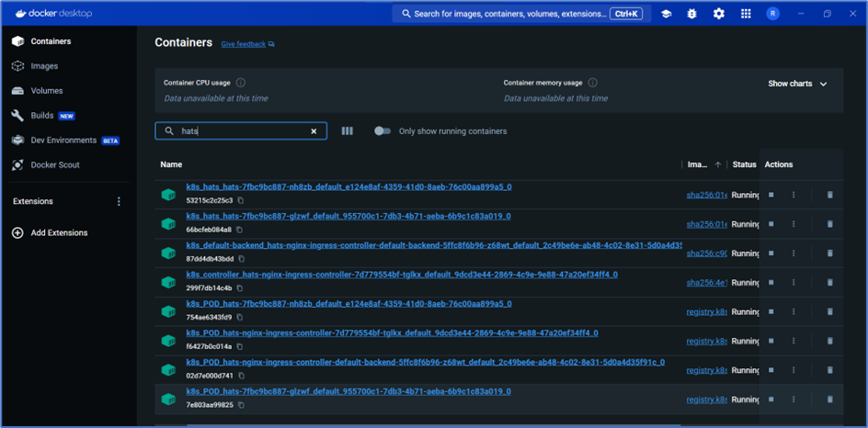This screenshot has height=428, width=868.
Task: Delete the k8s_controller container
Action: 829,282
